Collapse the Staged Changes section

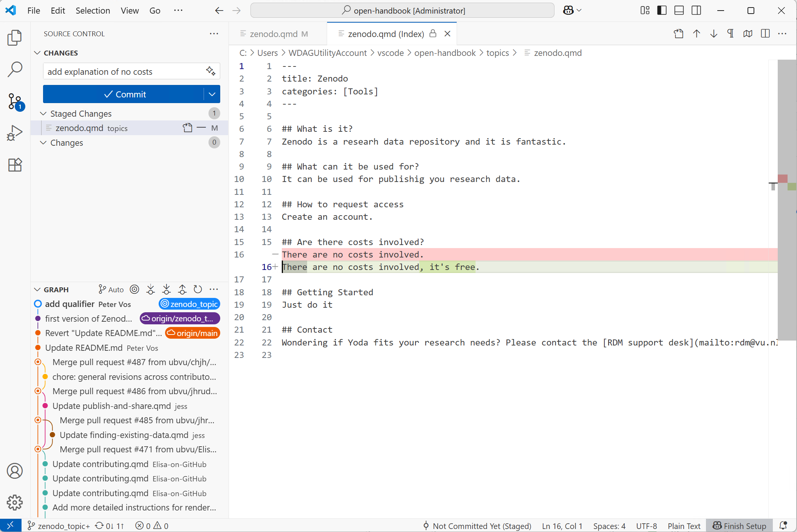[x=43, y=114]
